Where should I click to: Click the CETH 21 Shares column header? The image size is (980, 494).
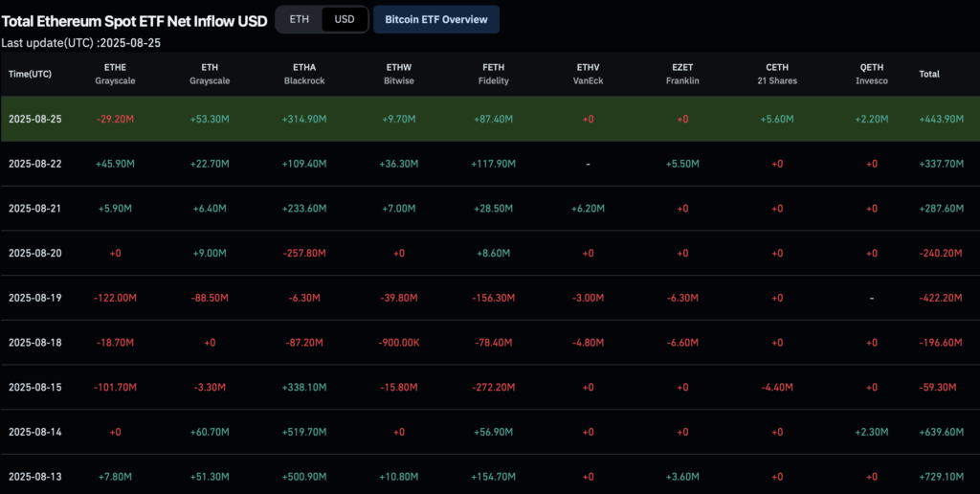click(x=777, y=74)
